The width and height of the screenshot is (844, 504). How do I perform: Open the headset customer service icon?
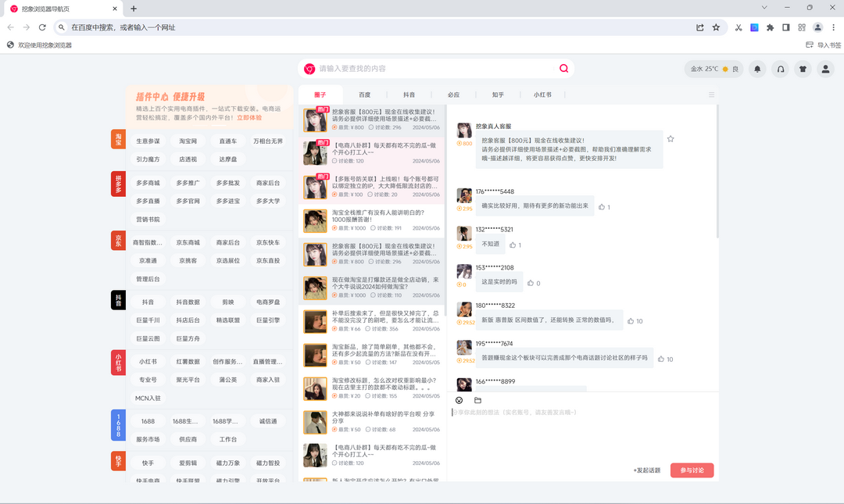coord(780,69)
